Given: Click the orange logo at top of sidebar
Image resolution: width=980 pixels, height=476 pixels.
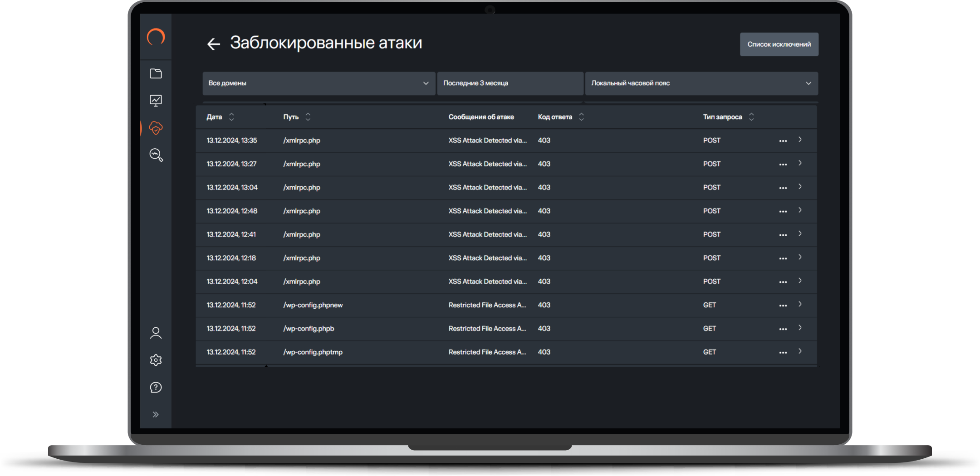Looking at the screenshot, I should click(156, 37).
